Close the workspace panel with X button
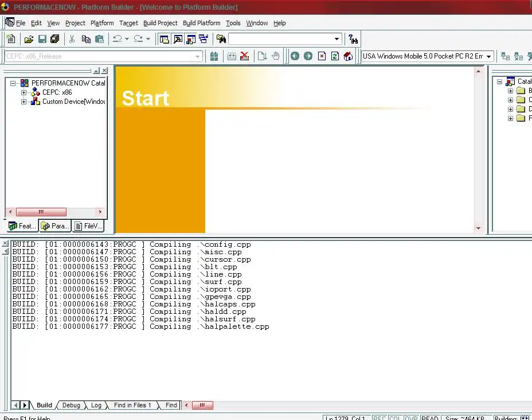 point(104,71)
